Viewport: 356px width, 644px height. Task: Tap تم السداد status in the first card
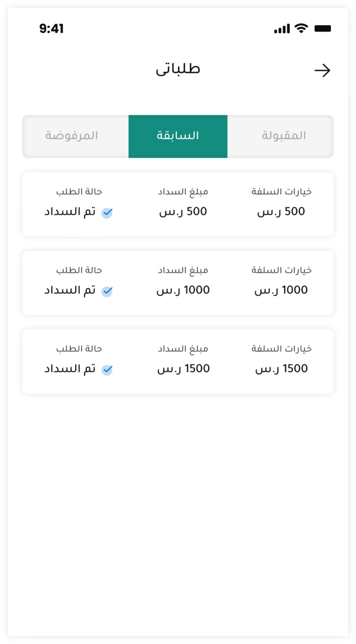pos(70,212)
